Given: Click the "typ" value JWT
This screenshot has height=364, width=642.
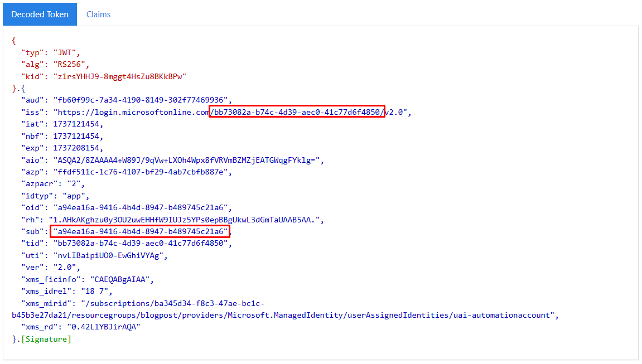Looking at the screenshot, I should click(x=66, y=52).
